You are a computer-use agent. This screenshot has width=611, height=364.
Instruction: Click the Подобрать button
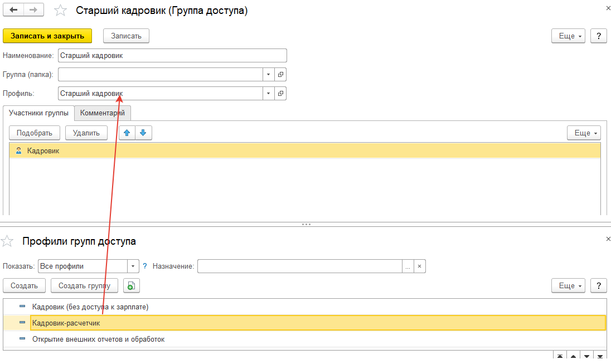[35, 133]
